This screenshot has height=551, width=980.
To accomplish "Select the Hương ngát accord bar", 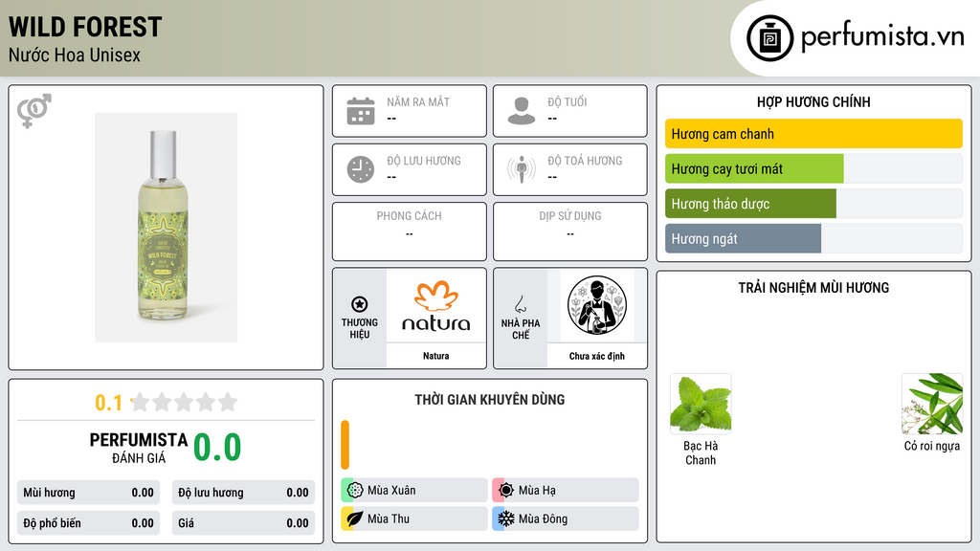I will (813, 238).
